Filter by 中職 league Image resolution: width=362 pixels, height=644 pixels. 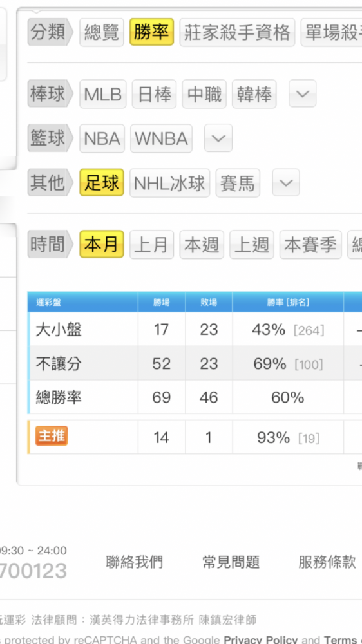[x=204, y=94]
